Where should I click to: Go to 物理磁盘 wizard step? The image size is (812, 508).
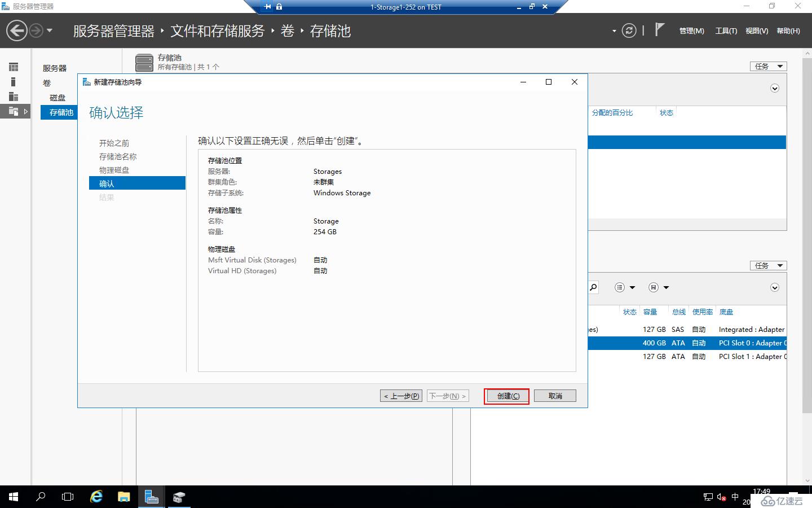tap(114, 170)
